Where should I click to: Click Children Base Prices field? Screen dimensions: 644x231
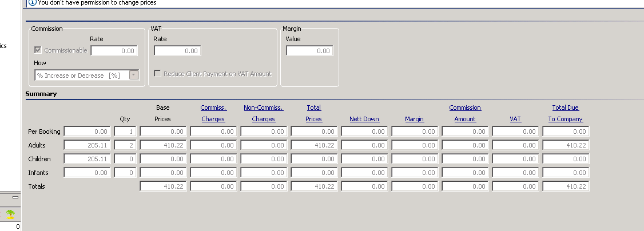(163, 159)
